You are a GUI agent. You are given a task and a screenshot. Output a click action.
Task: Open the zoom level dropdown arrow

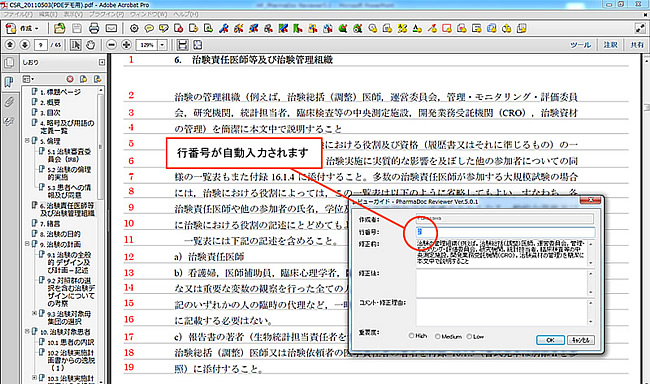pyautogui.click(x=162, y=45)
